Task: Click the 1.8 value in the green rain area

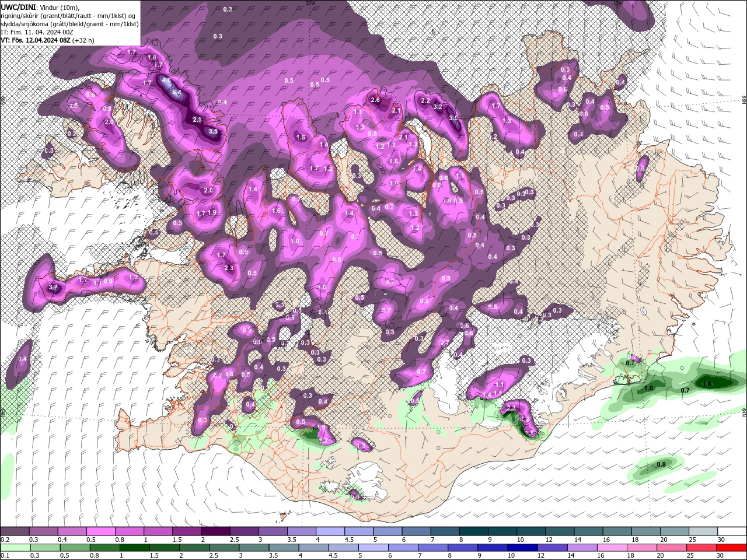Action: click(x=707, y=384)
